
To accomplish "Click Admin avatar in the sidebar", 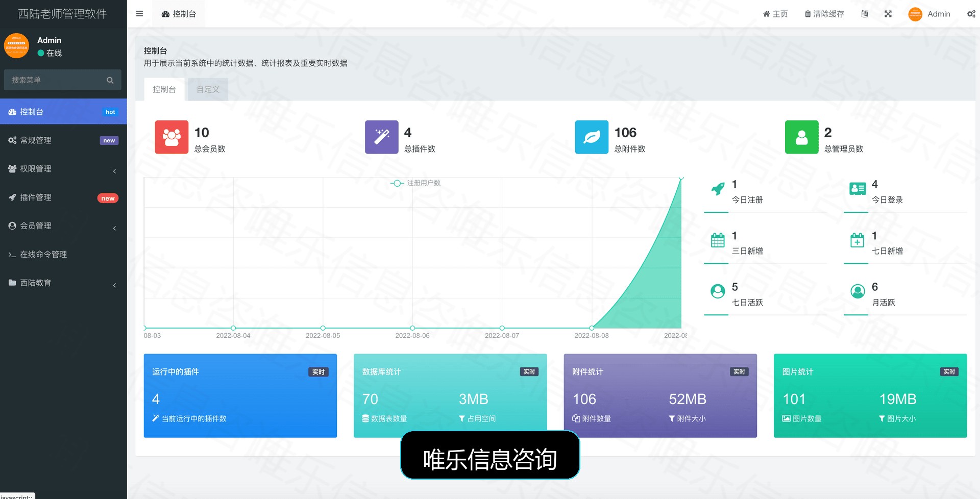I will tap(17, 46).
